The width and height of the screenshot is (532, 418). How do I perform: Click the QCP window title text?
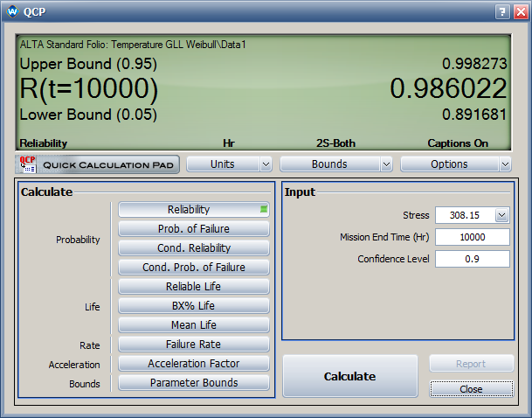click(x=35, y=12)
